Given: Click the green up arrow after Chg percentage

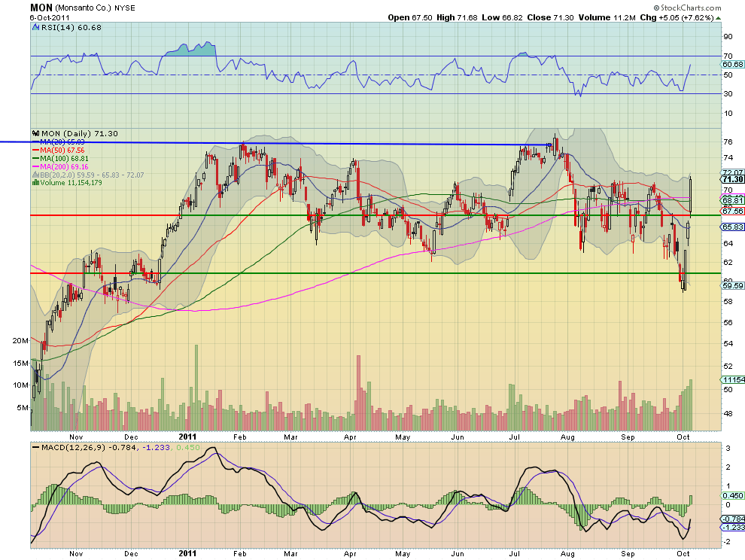Looking at the screenshot, I should pyautogui.click(x=719, y=18).
